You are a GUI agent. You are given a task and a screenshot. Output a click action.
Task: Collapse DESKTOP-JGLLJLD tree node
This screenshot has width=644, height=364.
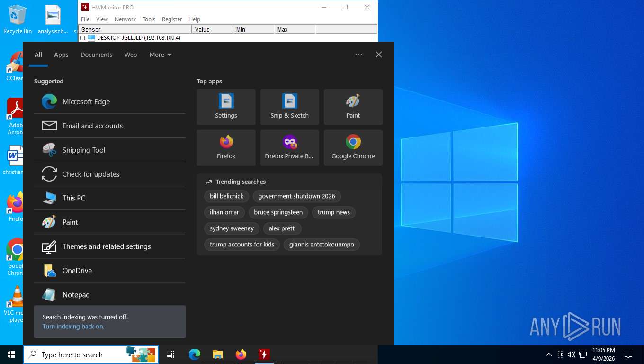(82, 38)
